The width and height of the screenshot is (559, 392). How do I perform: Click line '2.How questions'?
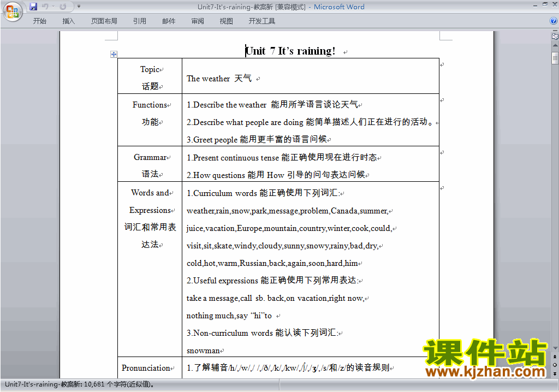[276, 175]
